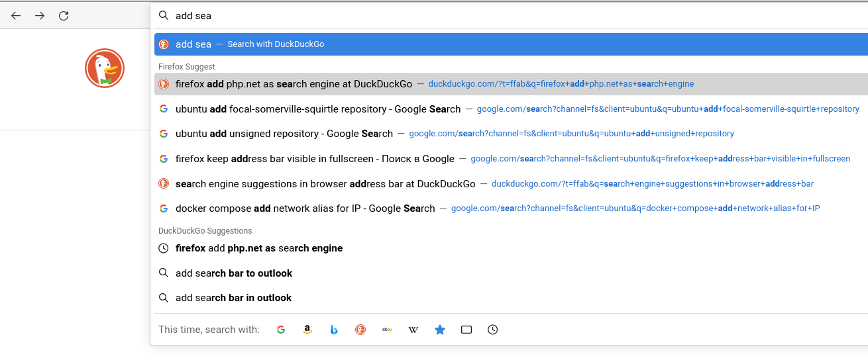Search bookmarks using the star icon
The height and width of the screenshot is (364, 868).
pos(440,330)
